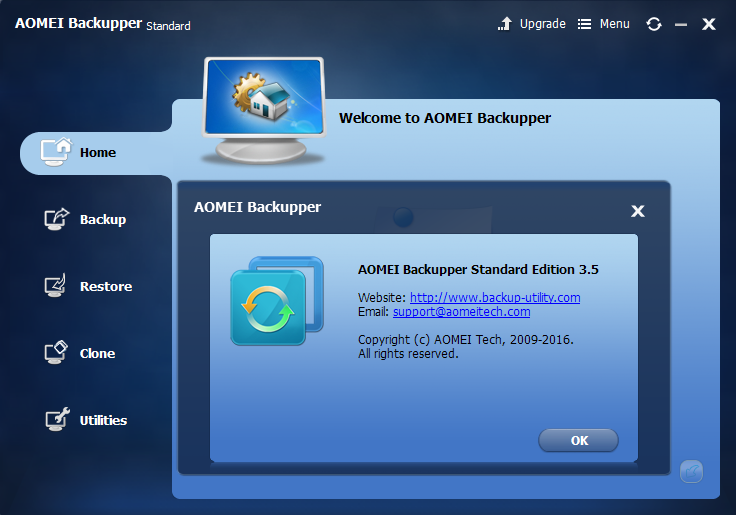736x515 pixels.
Task: Switch to the Backup section
Action: [103, 219]
